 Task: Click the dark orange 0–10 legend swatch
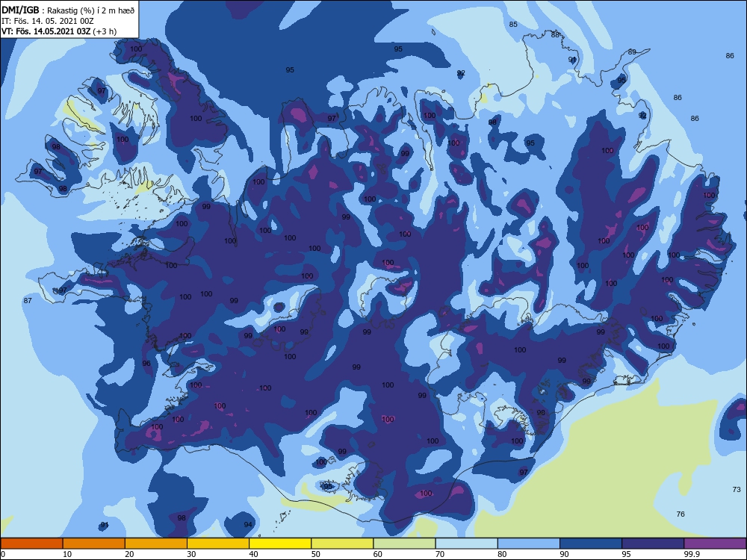pyautogui.click(x=31, y=544)
